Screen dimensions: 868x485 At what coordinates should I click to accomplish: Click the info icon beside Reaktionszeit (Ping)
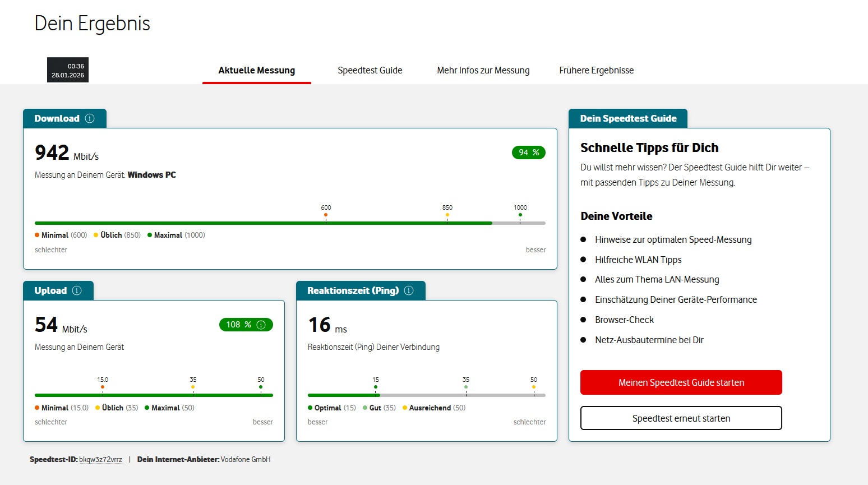(409, 290)
